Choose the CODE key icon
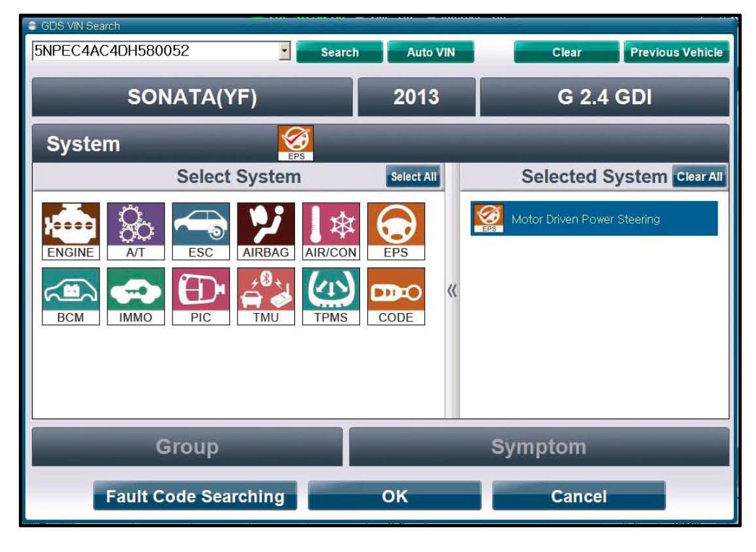 coord(396,296)
